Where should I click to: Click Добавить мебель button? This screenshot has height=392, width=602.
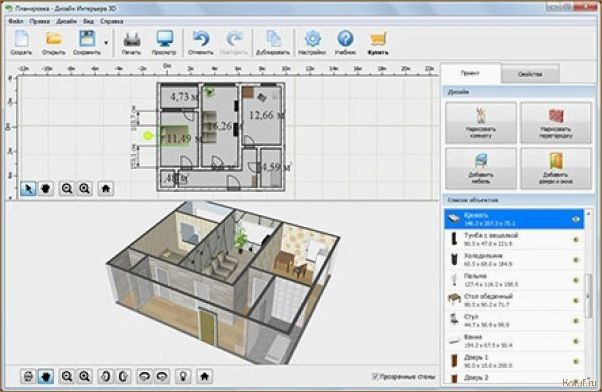pyautogui.click(x=481, y=168)
